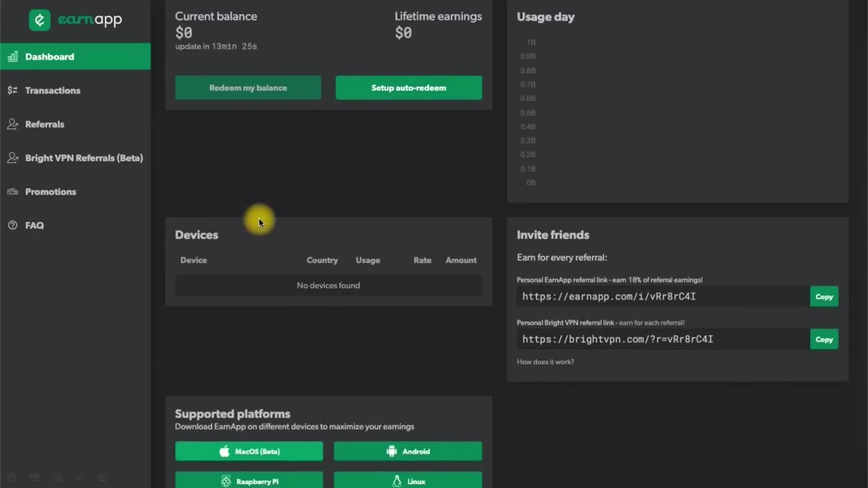Click the How does it work? link
This screenshot has width=868, height=488.
point(545,361)
